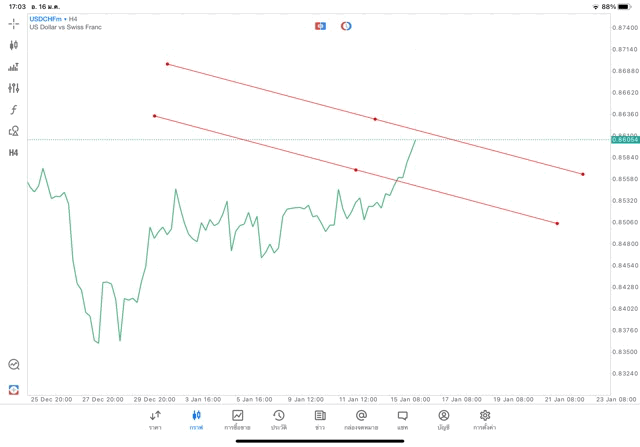Open the กล่องจดหมาย (Mailbox) tab

point(360,419)
